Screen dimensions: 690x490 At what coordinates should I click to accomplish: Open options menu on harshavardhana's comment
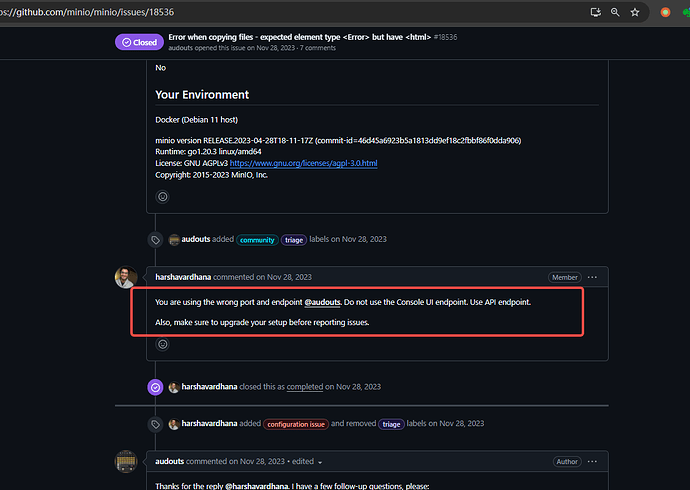click(x=592, y=277)
